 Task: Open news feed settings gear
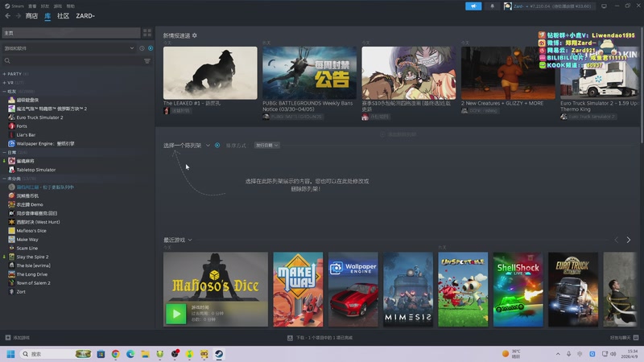click(195, 35)
